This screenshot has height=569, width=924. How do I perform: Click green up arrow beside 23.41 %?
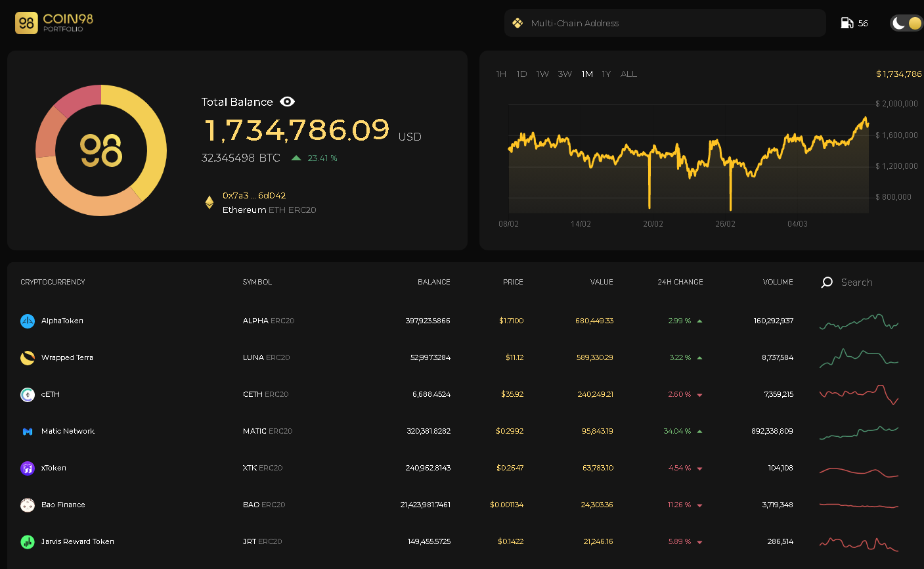click(296, 158)
